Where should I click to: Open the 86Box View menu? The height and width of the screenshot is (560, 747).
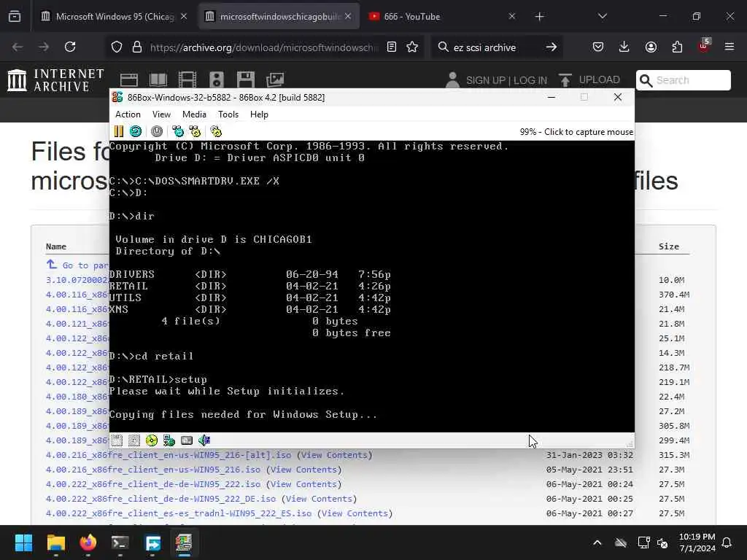[x=161, y=114]
